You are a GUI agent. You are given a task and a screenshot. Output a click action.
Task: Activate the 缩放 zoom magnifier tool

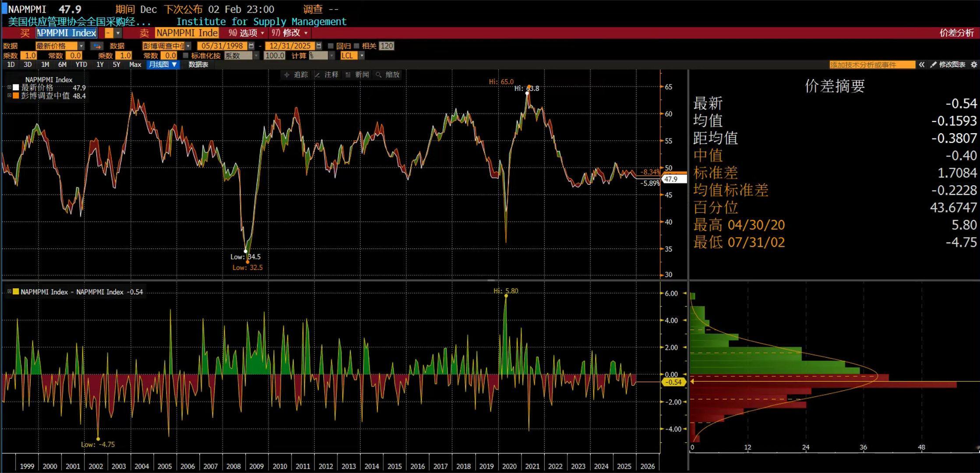(387, 74)
